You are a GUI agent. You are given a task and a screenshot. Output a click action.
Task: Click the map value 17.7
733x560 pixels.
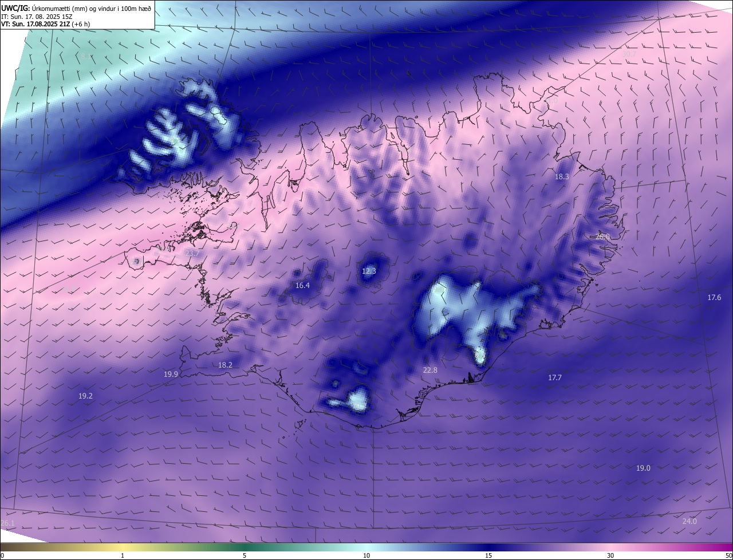[555, 378]
